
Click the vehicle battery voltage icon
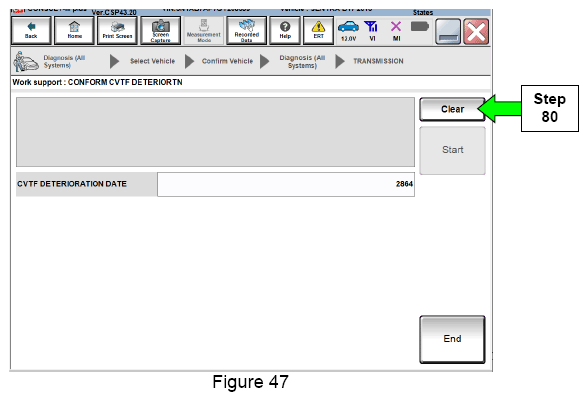point(348,31)
